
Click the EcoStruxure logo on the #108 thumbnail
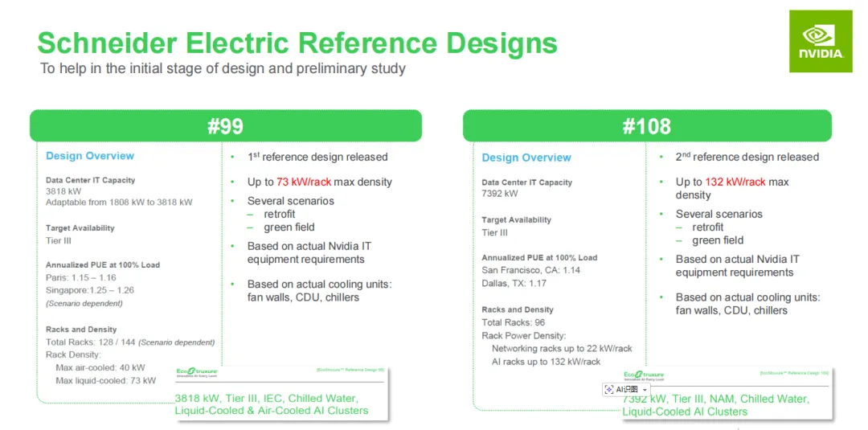[644, 376]
